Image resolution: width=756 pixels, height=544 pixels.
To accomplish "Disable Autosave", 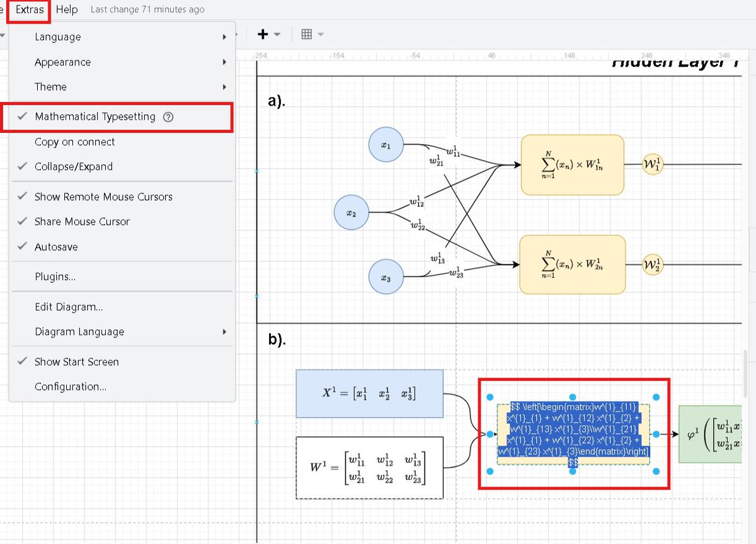I will [122, 247].
